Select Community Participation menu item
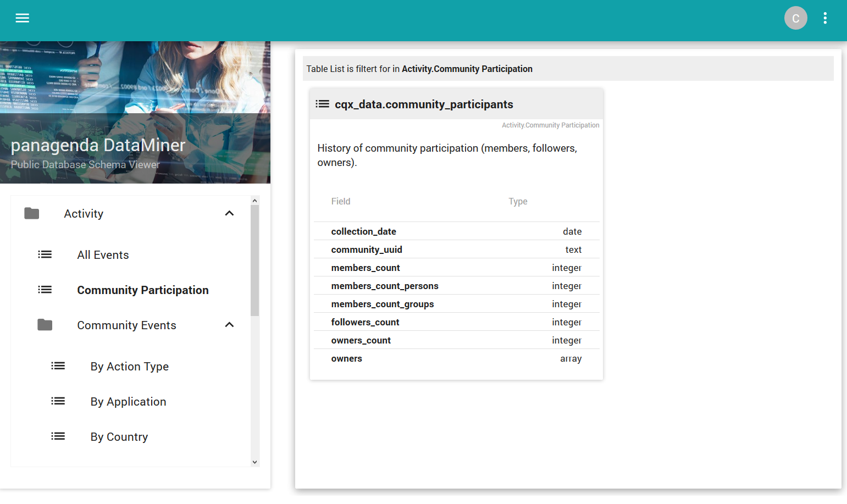Image resolution: width=847 pixels, height=504 pixels. coord(142,290)
